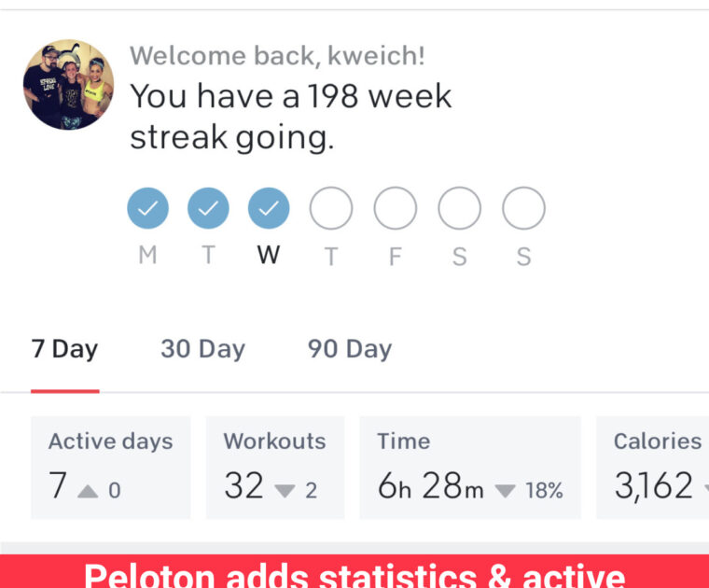709x588 pixels.
Task: Click the up arrow in Active days
Action: [x=88, y=490]
